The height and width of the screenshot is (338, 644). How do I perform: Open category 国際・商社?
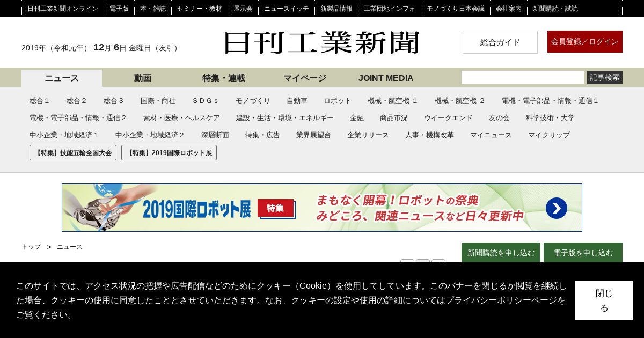tap(158, 101)
